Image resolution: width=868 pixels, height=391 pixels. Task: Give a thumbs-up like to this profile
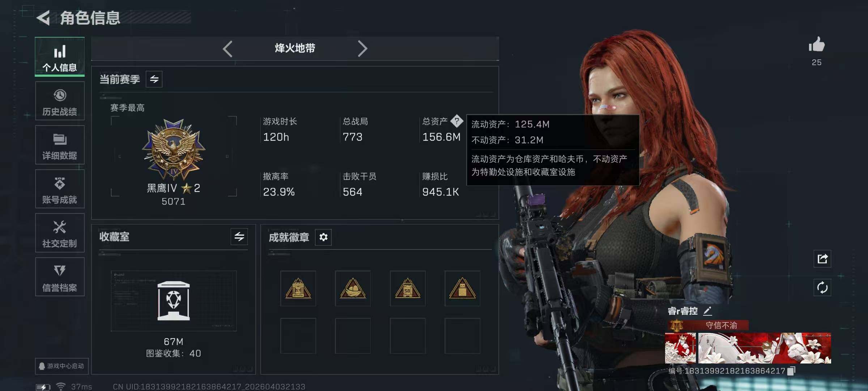pyautogui.click(x=816, y=45)
